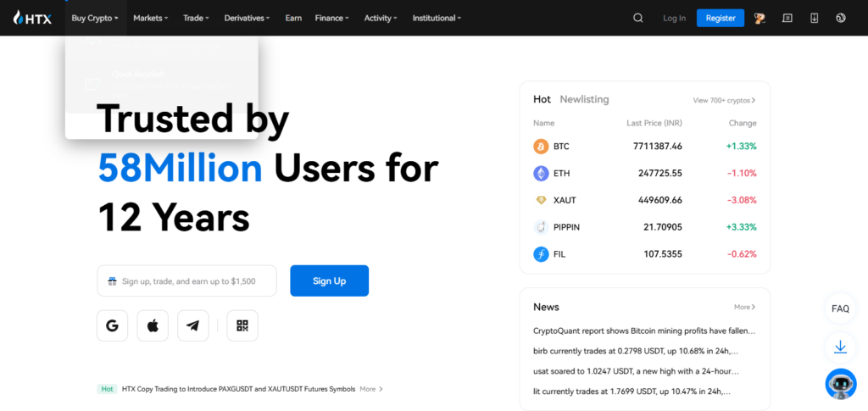Screen dimensions: 868x411
Task: Switch to the Newlisting tab
Action: pos(584,99)
